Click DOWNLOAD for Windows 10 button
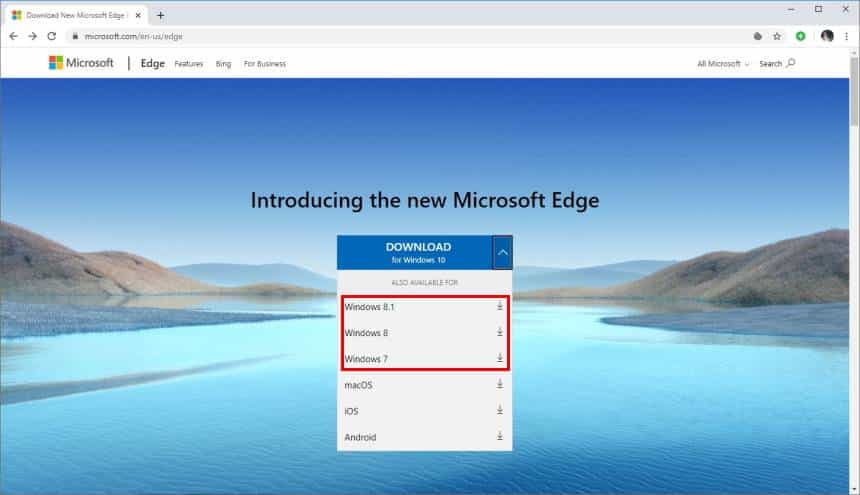Image resolution: width=860 pixels, height=495 pixels. click(x=415, y=253)
